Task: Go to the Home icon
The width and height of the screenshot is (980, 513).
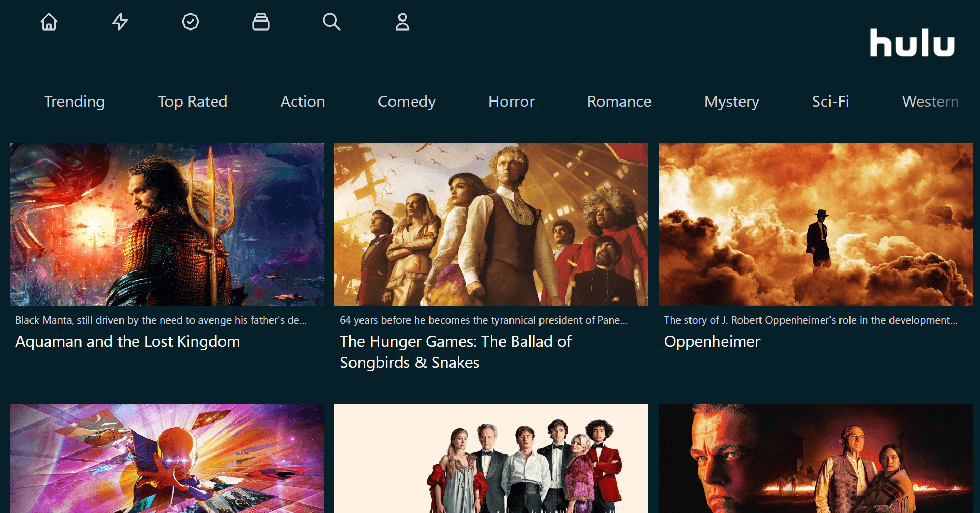Action: click(49, 22)
